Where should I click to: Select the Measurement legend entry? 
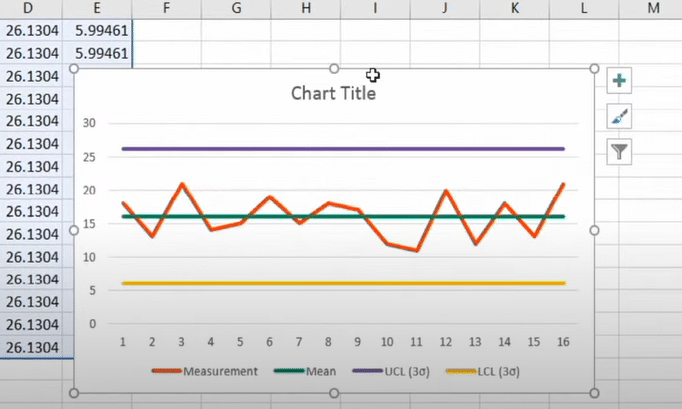coord(205,371)
